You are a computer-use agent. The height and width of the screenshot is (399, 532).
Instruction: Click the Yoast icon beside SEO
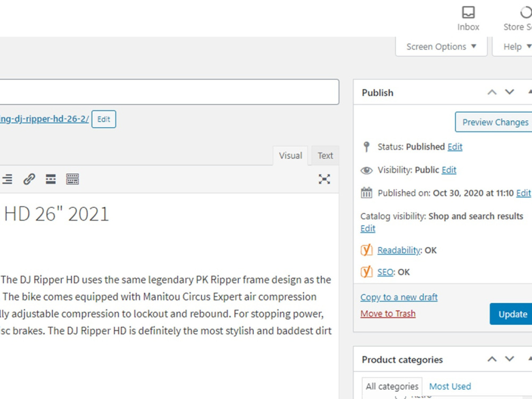point(367,272)
